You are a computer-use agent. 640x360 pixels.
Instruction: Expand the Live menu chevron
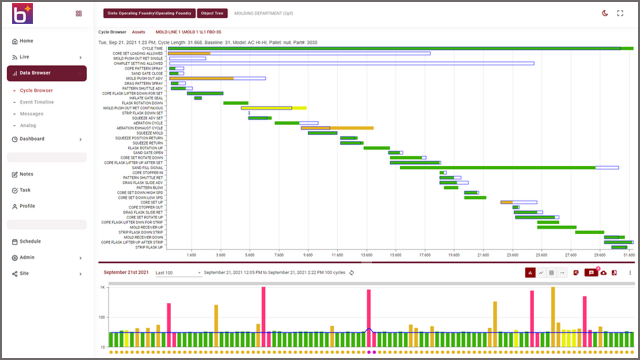pos(80,57)
